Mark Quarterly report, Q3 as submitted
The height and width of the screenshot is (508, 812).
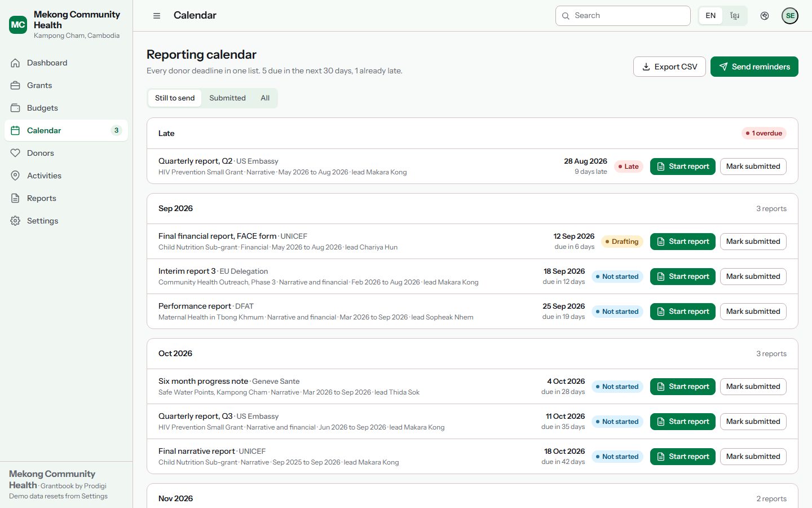[x=753, y=422]
